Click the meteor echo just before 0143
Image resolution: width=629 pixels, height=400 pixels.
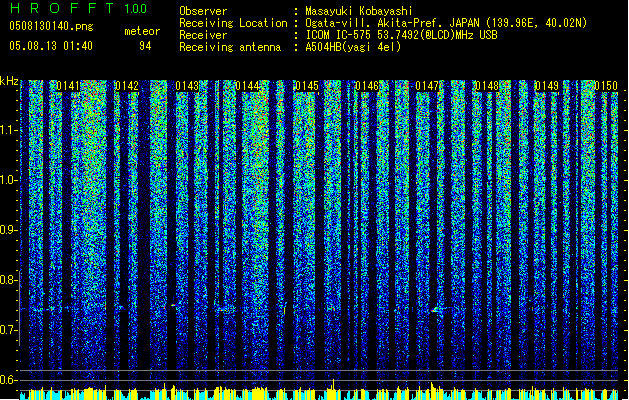pos(173,306)
